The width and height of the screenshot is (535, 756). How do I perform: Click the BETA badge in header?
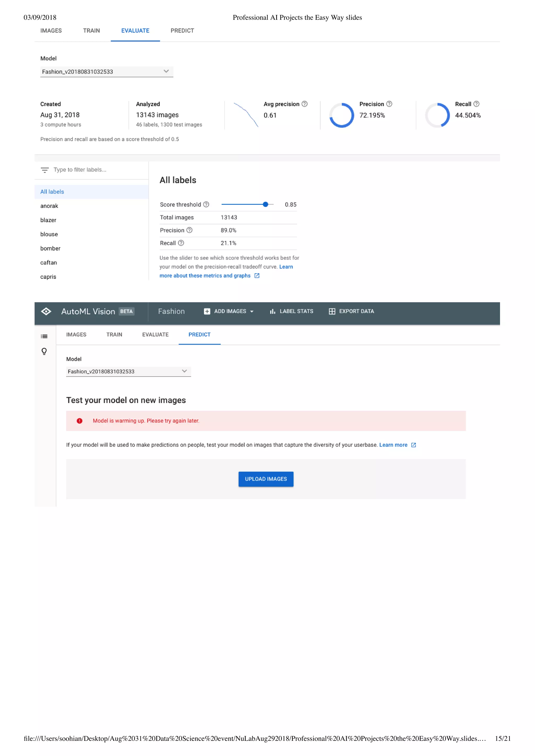(126, 311)
